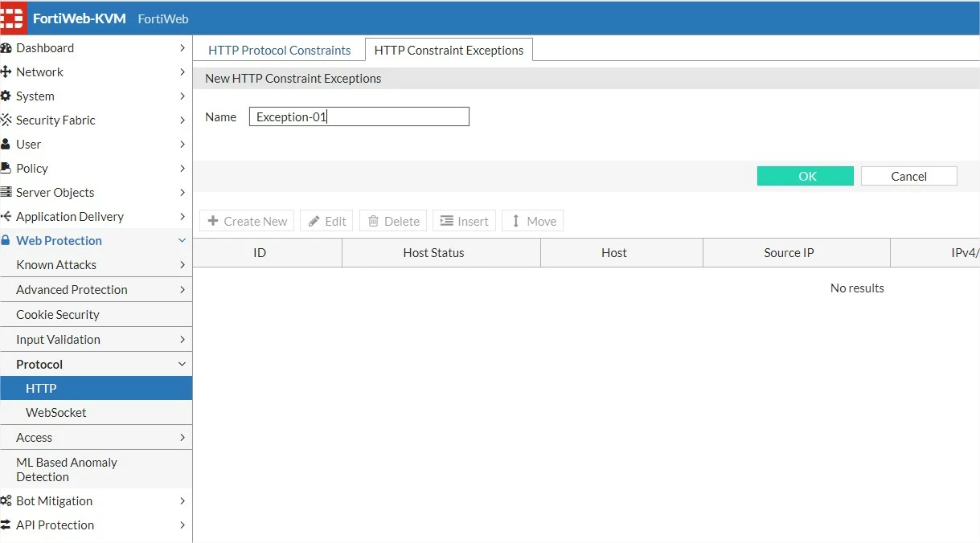Open the WebSocket menu item
This screenshot has width=980, height=543.
96,413
